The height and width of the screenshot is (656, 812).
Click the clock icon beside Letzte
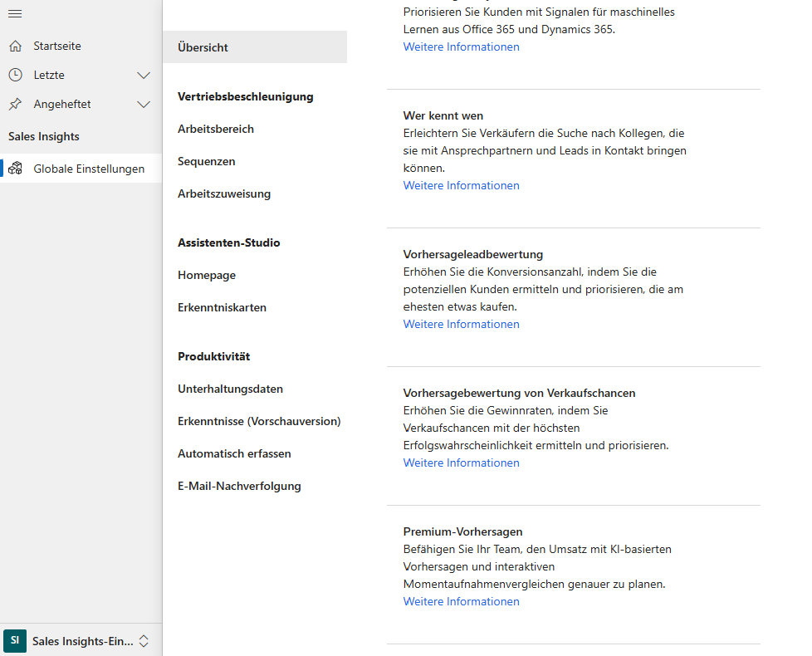[x=15, y=75]
